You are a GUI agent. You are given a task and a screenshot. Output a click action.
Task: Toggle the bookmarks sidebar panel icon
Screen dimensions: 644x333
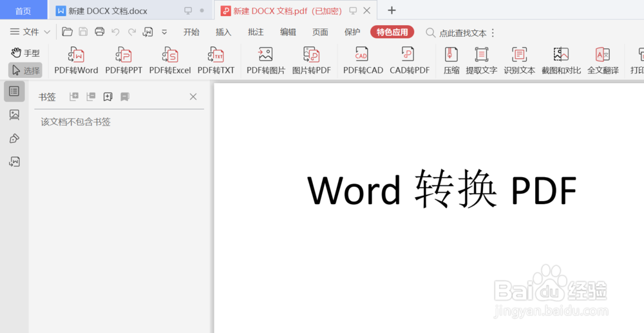[14, 91]
